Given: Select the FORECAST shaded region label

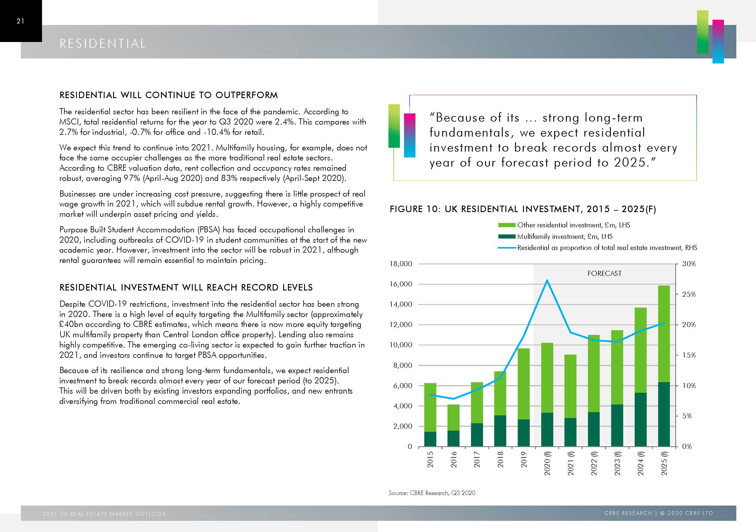Looking at the screenshot, I should coord(605,273).
